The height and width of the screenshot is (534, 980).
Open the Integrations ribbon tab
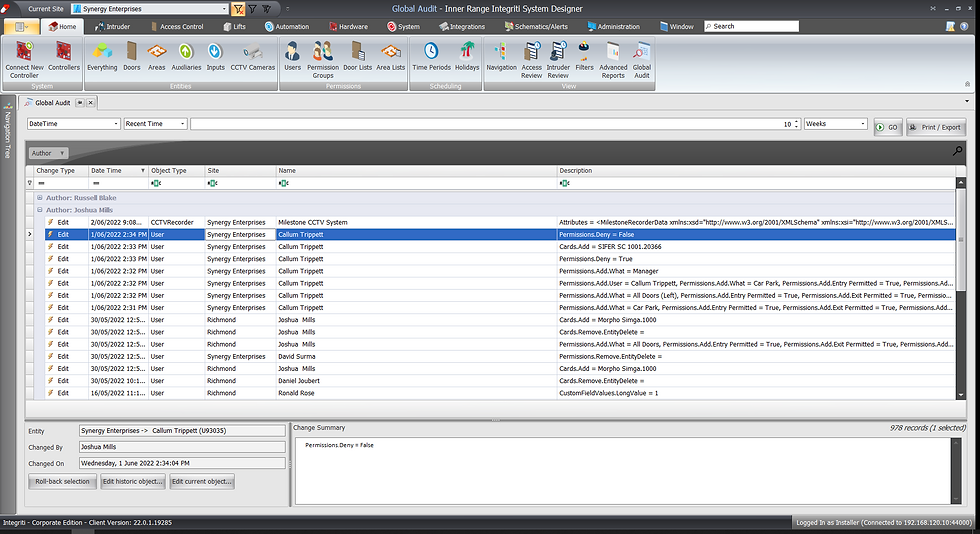click(462, 26)
